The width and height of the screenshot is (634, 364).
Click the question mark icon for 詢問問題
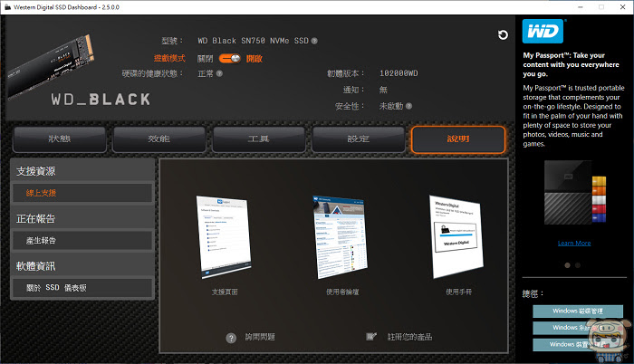click(x=231, y=338)
